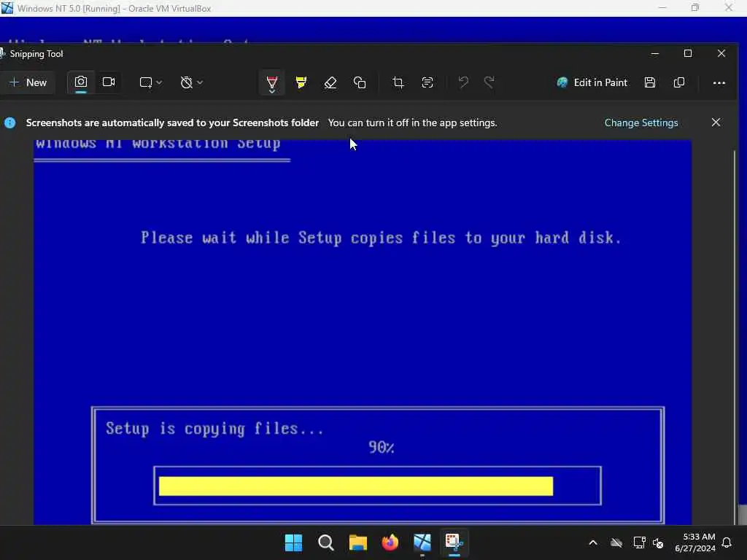Select the yellow Highlighter tool
747x560 pixels.
(301, 82)
